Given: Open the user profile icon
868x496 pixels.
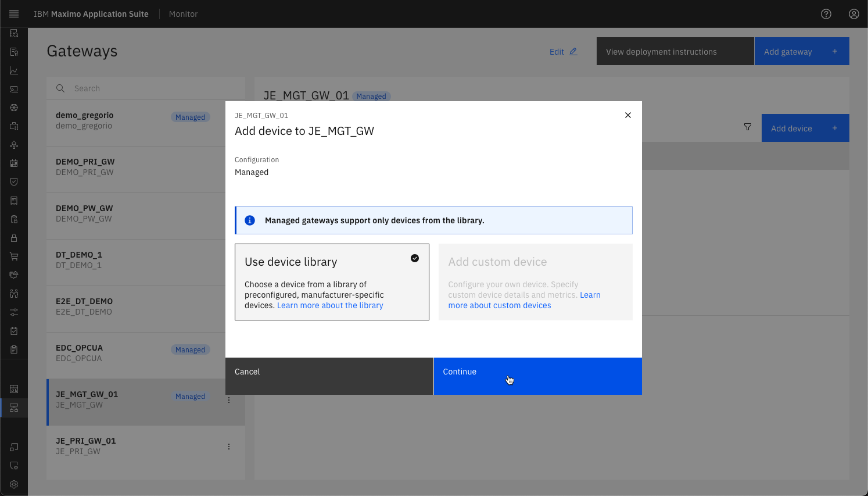Looking at the screenshot, I should pos(854,14).
